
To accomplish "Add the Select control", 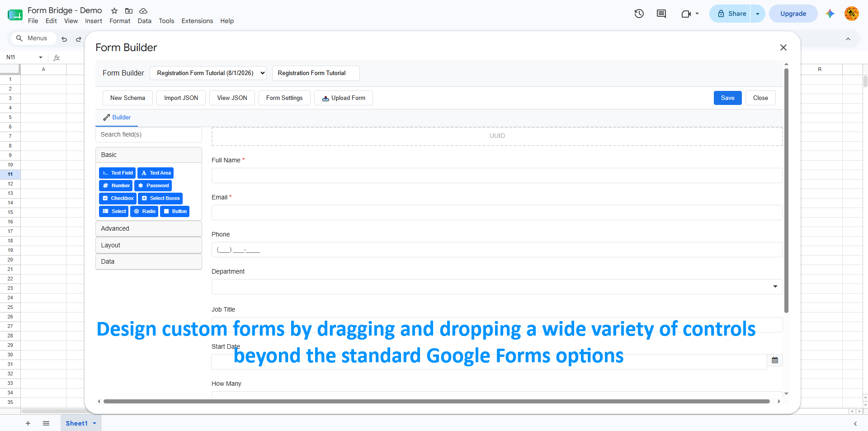I will [113, 211].
